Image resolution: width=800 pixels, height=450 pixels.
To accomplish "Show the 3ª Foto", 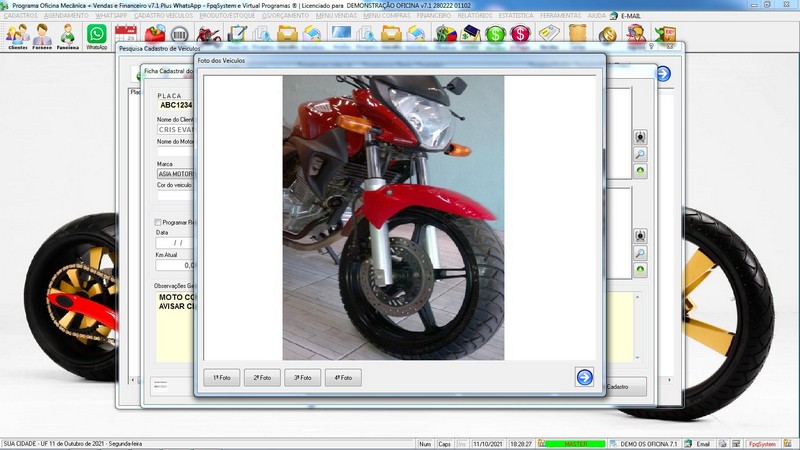I will [x=303, y=378].
